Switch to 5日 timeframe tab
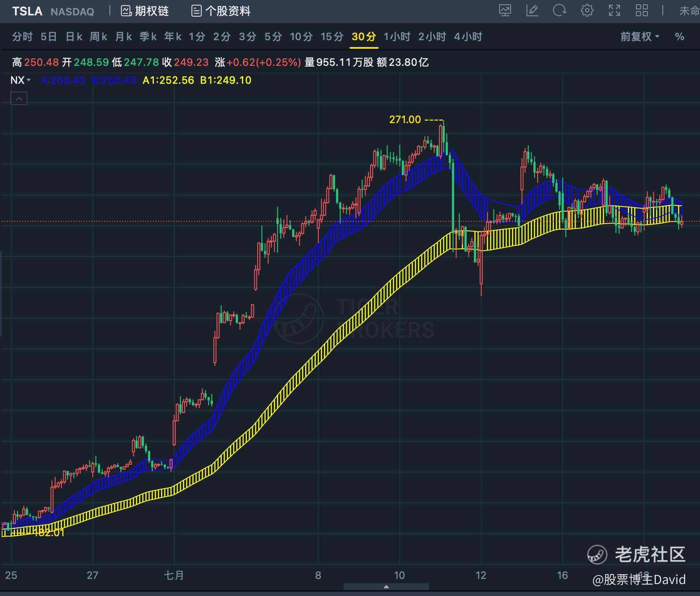 49,37
